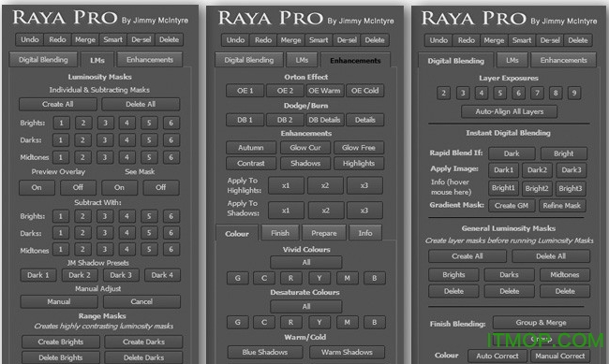
Task: Click M under Desaturate Colours
Action: [x=347, y=322]
